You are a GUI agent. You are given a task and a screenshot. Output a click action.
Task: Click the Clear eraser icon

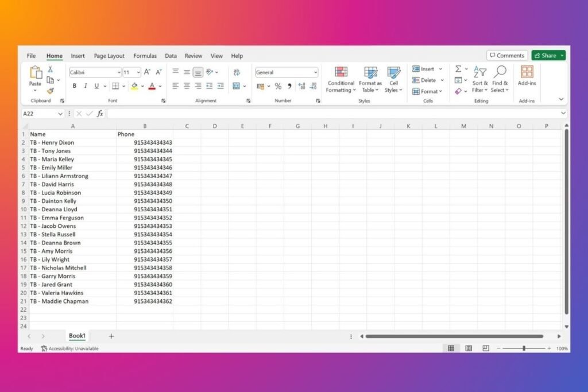(x=458, y=91)
